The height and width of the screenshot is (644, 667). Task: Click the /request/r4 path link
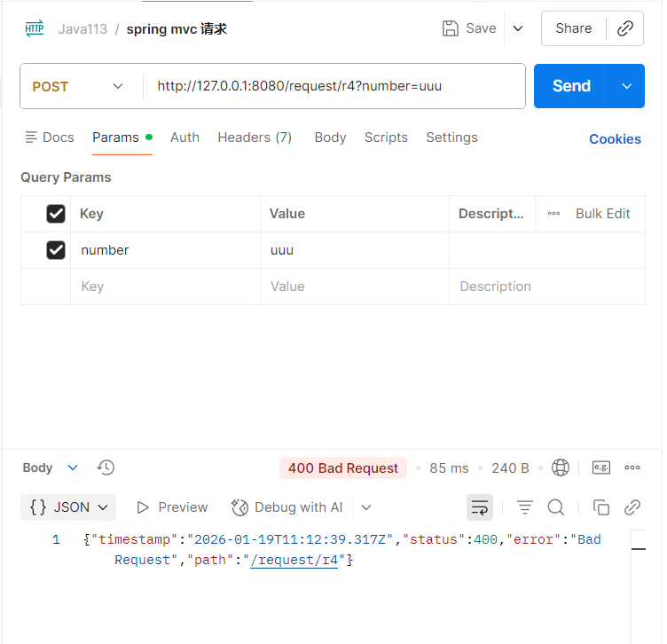(294, 560)
